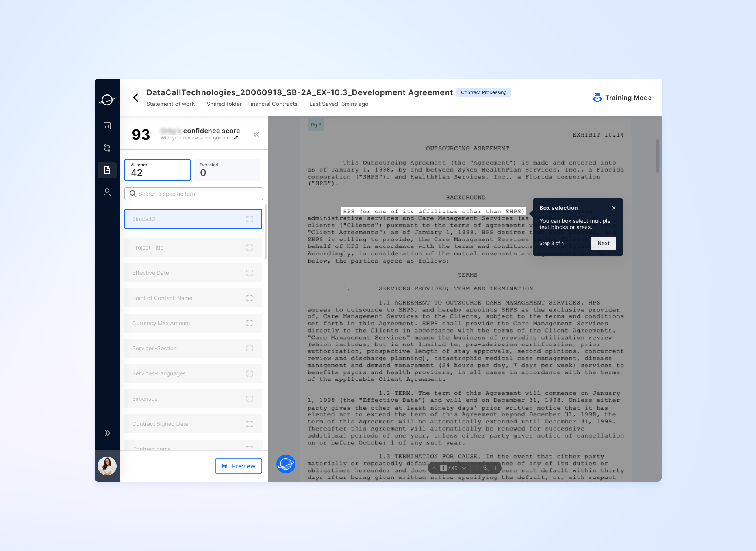Click the Preview button

[239, 466]
